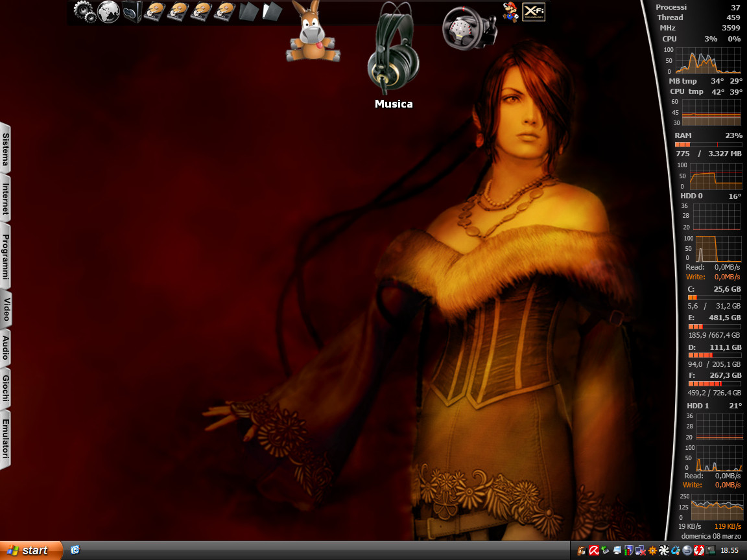Click Safely Remove Hardware tray icon
747x560 pixels.
(x=605, y=550)
